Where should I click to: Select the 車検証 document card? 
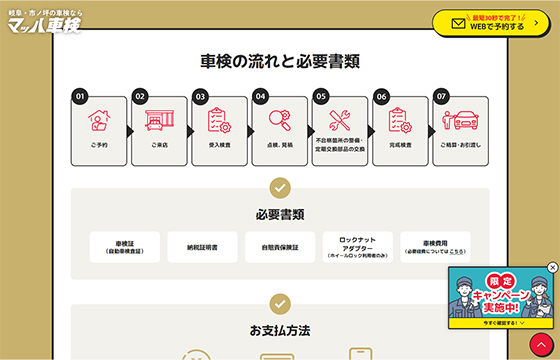click(x=125, y=247)
